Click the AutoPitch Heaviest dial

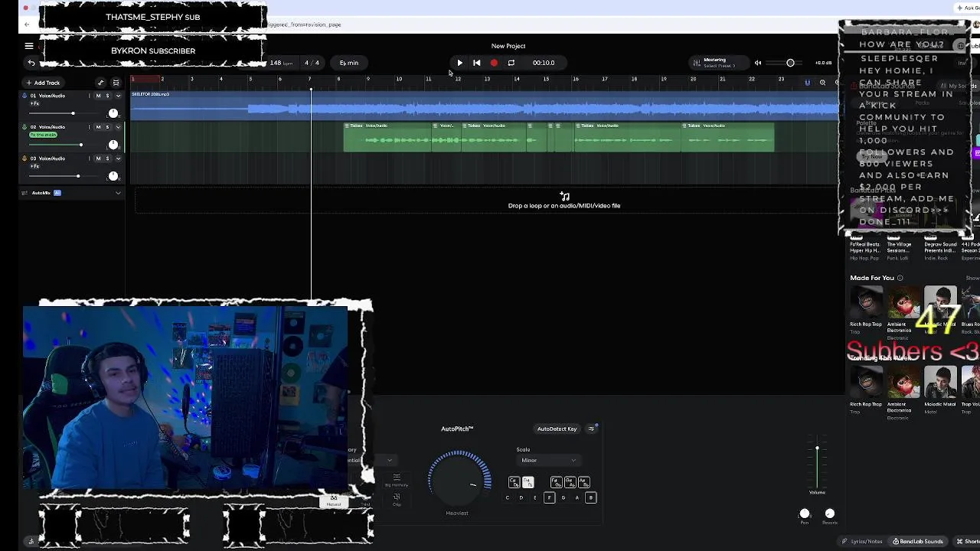click(459, 479)
